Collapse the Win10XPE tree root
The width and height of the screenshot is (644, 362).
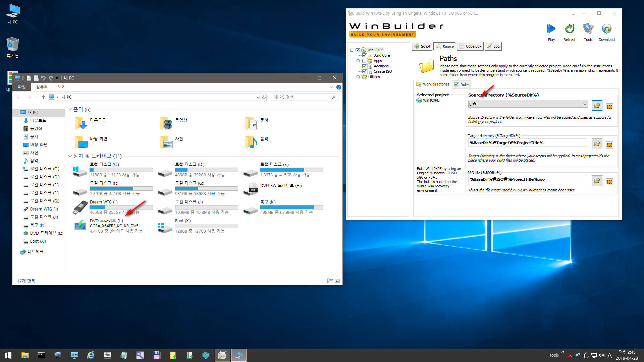(x=352, y=50)
